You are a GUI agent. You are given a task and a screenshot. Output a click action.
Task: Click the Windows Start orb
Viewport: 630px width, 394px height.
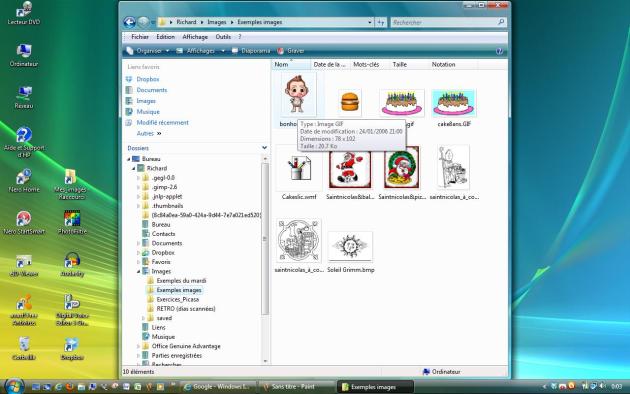(14, 386)
